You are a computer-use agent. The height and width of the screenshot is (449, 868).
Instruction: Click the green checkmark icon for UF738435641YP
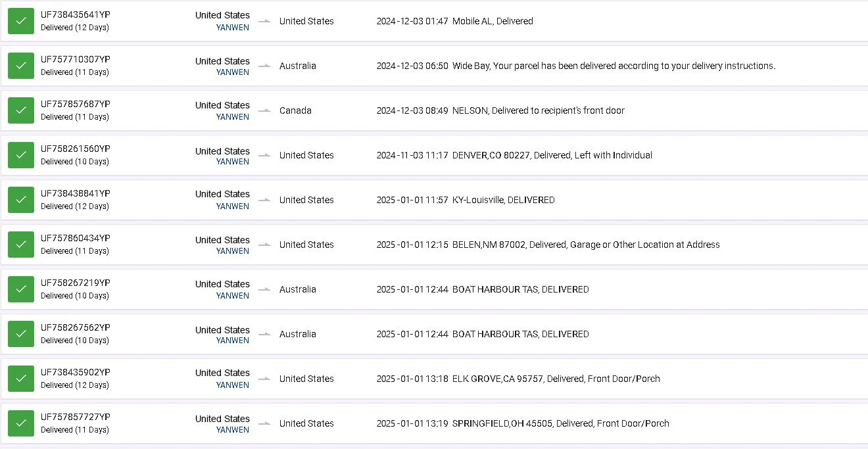[x=21, y=21]
